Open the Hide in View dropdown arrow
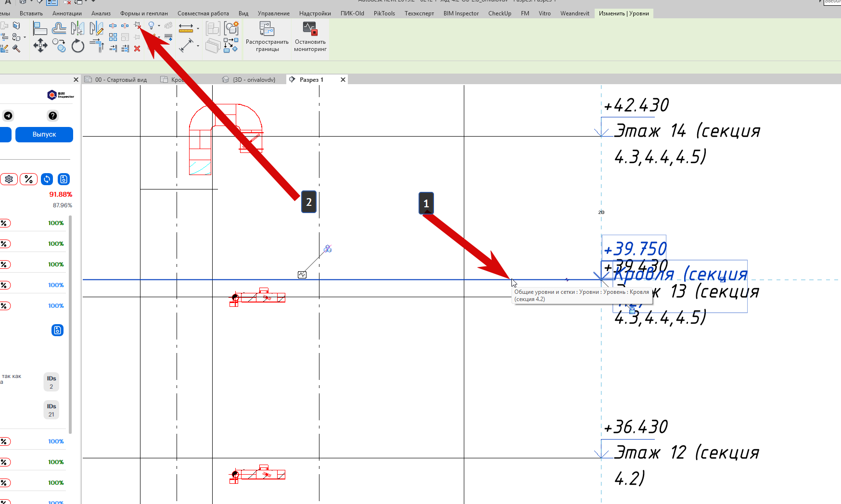The width and height of the screenshot is (841, 504). 159,26
